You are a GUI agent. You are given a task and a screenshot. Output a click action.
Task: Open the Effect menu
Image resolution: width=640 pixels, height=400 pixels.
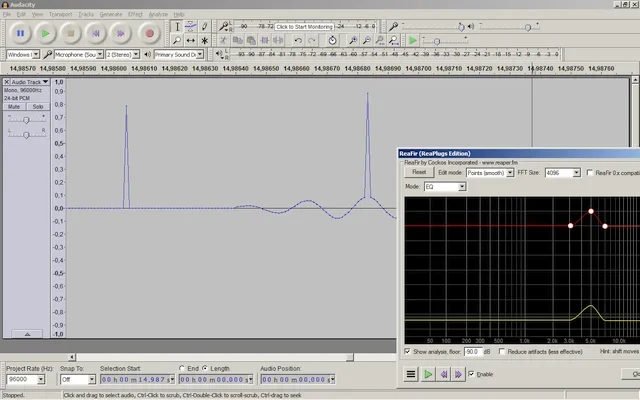point(135,15)
